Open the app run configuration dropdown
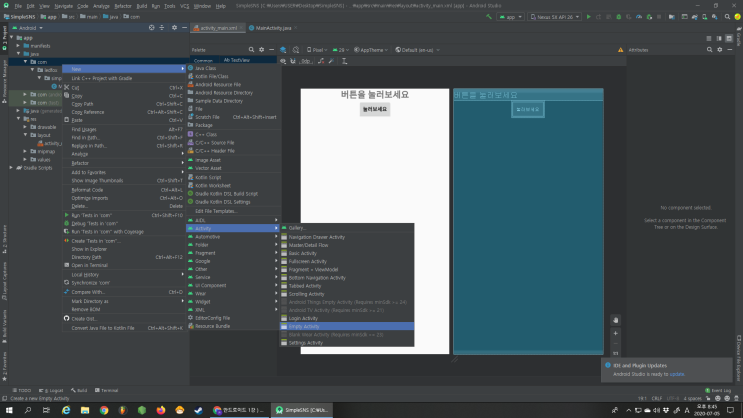Viewport: 743px width, 418px height. [510, 17]
